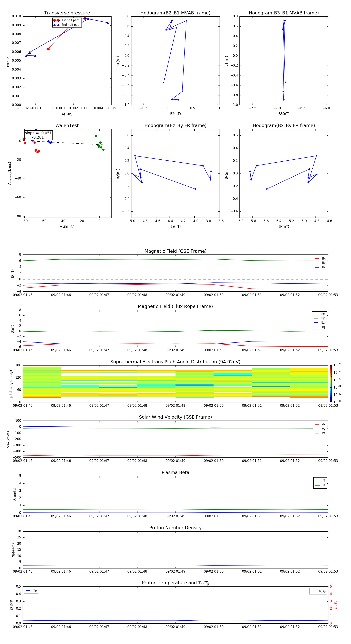
Task: Click the 'Vz' legend entry in velocity plot
Action: click(320, 433)
